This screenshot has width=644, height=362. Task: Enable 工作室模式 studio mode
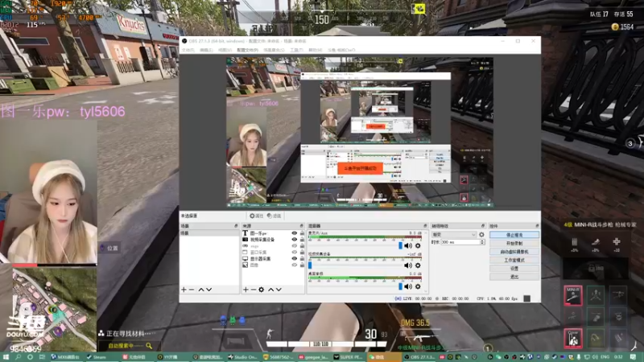[514, 260]
